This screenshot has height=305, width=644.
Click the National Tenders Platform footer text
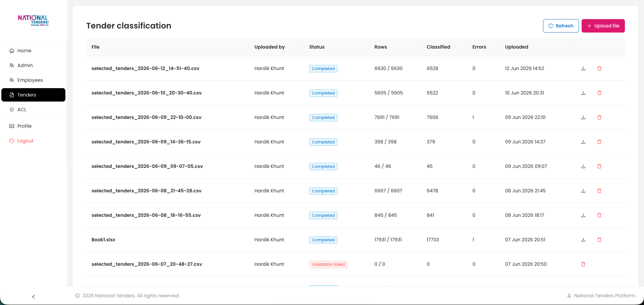coord(605,296)
